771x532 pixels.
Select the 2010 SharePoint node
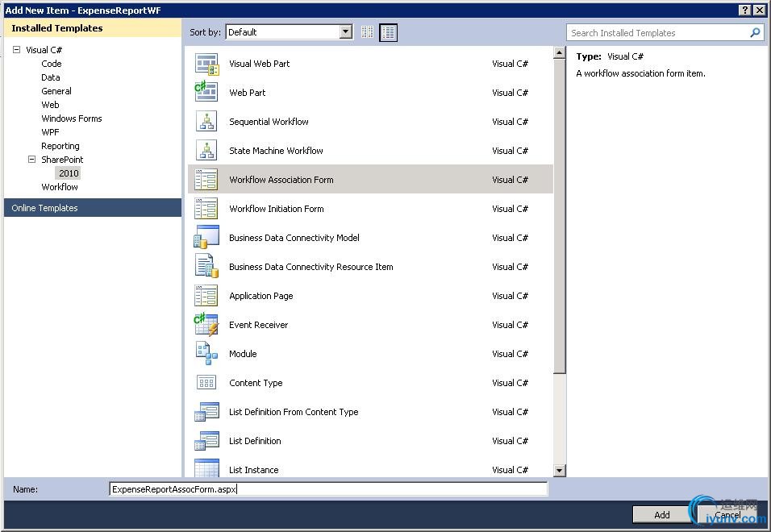pos(69,173)
